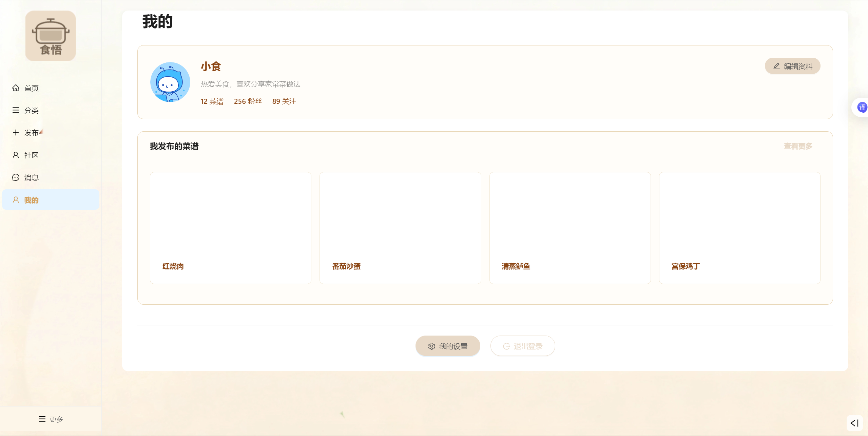Click the 退出登录 logout button
The height and width of the screenshot is (436, 868).
pyautogui.click(x=522, y=346)
